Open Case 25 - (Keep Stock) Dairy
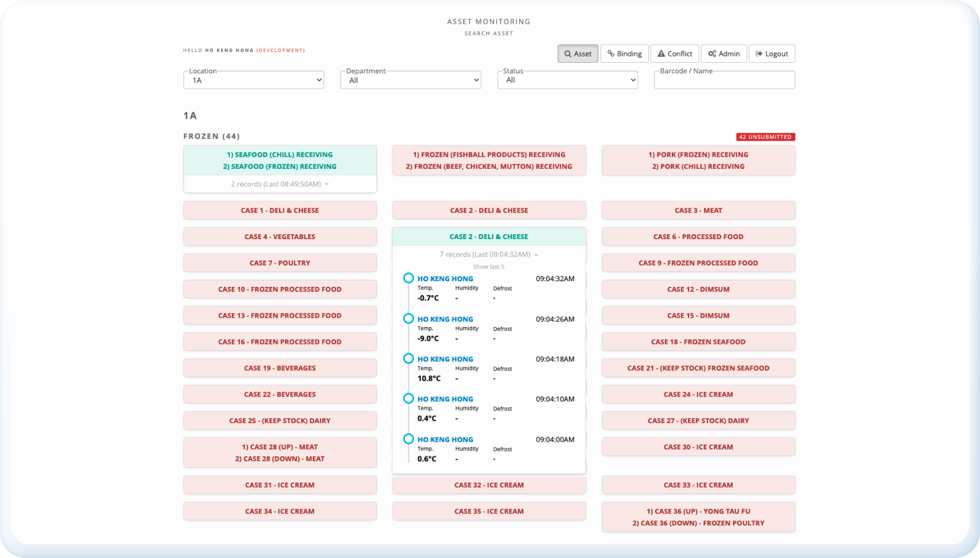Image resolution: width=980 pixels, height=558 pixels. (x=280, y=421)
